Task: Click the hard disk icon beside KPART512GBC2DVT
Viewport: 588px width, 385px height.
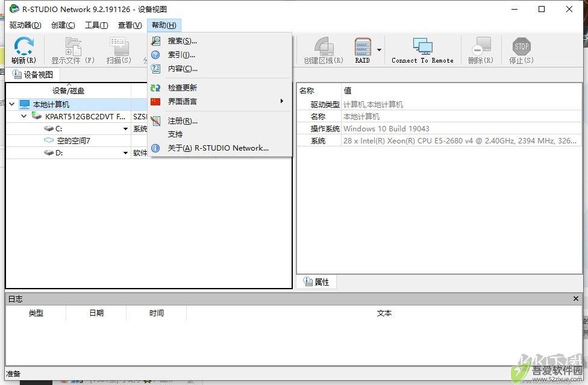Action: [x=37, y=116]
